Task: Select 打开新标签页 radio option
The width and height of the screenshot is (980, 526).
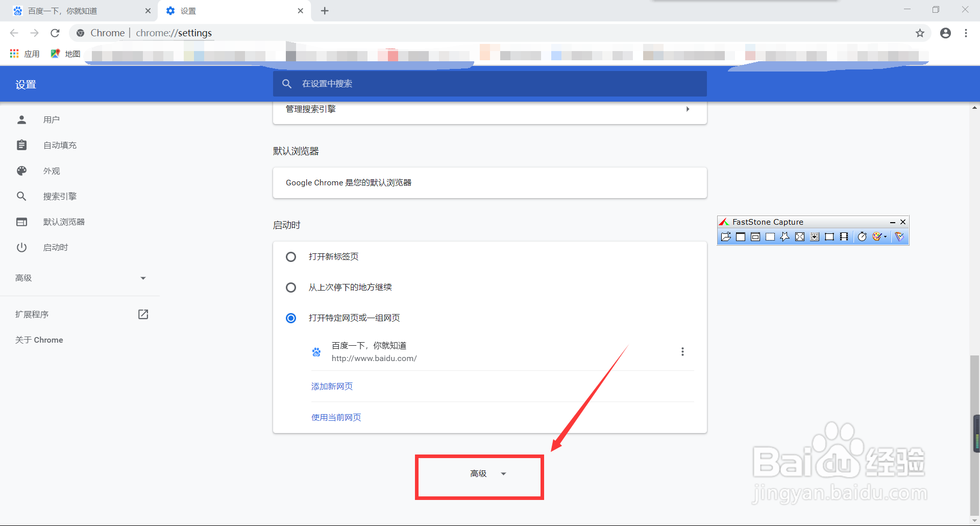Action: pos(291,257)
